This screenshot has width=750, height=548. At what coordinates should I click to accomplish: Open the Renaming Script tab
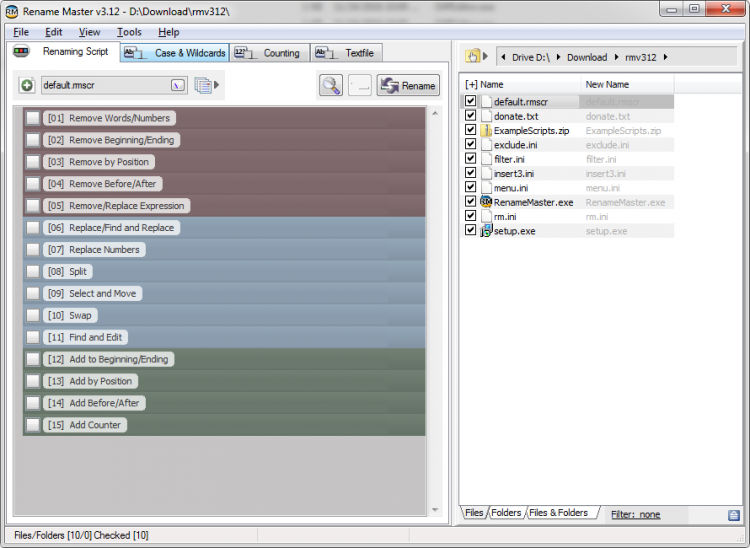point(63,52)
